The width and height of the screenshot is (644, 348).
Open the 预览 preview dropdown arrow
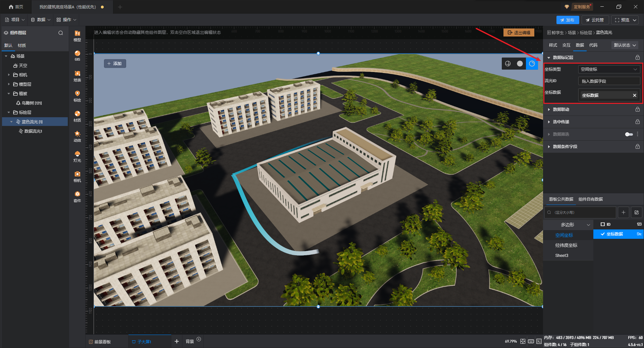[x=635, y=20]
